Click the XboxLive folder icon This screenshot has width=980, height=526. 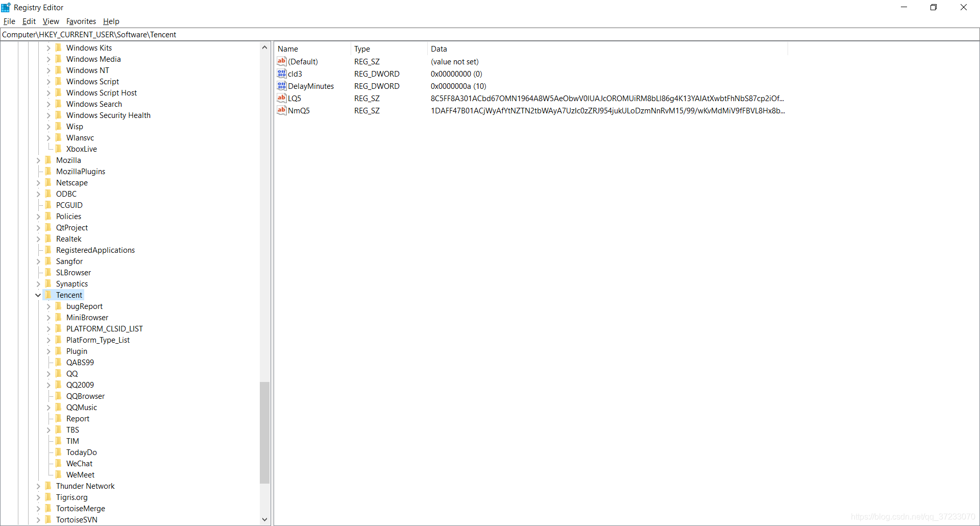coord(59,149)
